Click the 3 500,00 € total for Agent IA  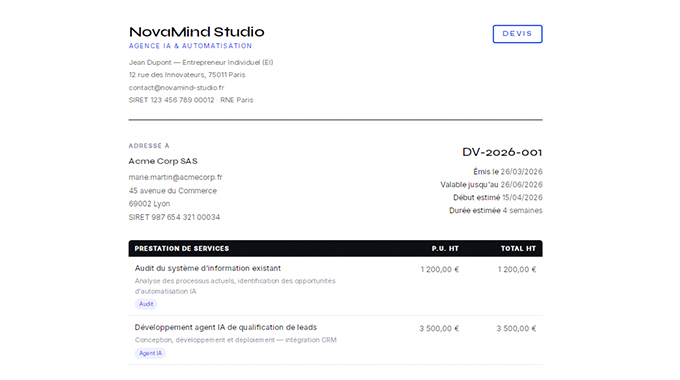(x=516, y=328)
